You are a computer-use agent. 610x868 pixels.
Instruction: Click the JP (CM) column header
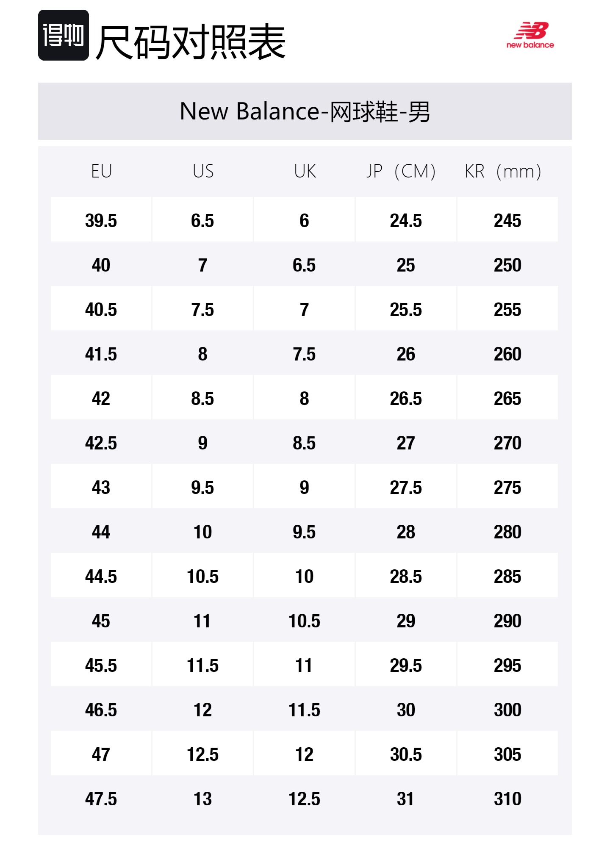tap(401, 171)
